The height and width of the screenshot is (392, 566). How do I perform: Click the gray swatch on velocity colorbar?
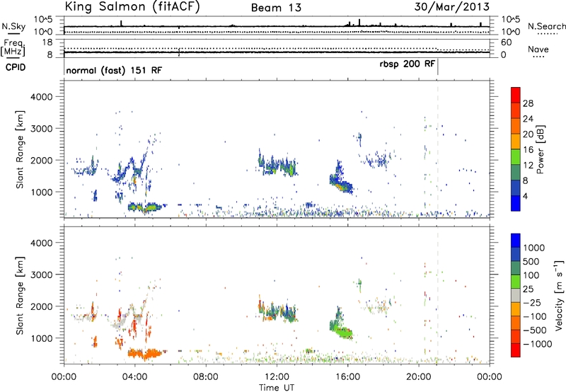pos(516,296)
